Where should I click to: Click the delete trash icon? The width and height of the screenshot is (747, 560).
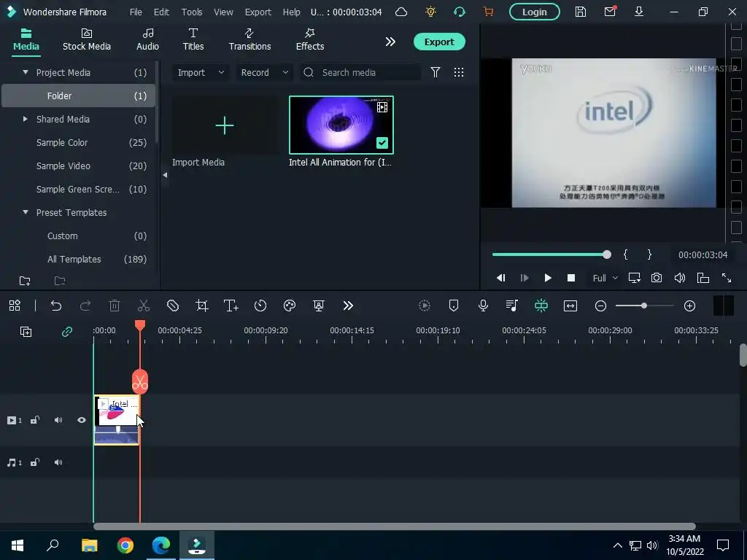click(115, 306)
